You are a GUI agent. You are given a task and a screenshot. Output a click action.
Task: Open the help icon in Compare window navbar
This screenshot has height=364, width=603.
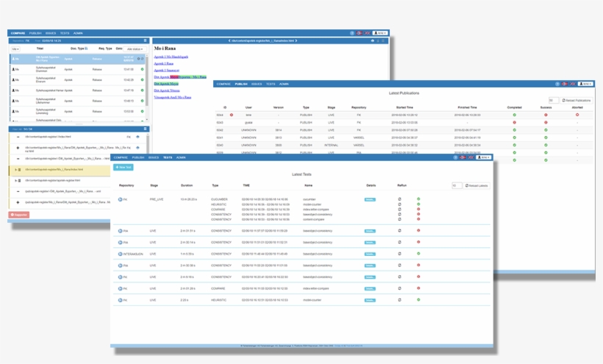click(352, 33)
